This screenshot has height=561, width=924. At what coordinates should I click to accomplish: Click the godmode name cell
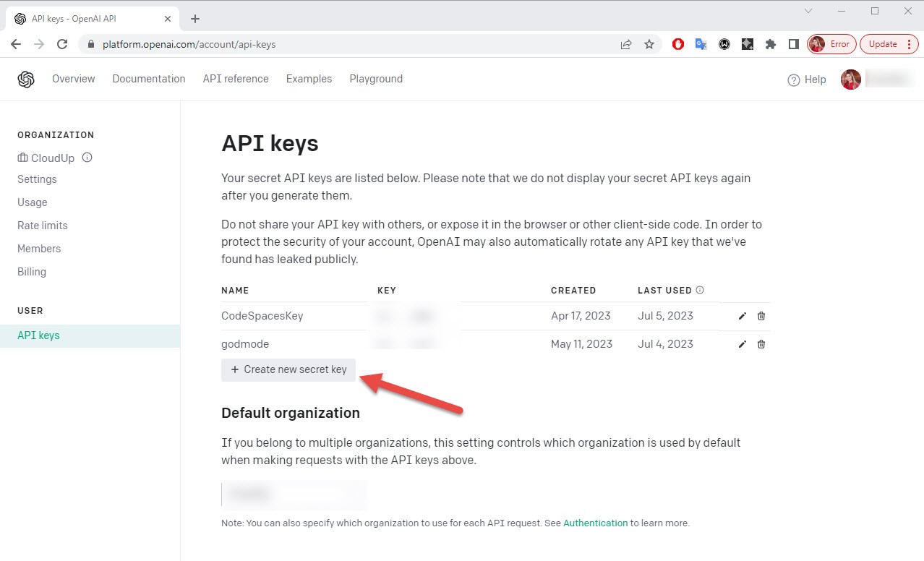tap(245, 344)
